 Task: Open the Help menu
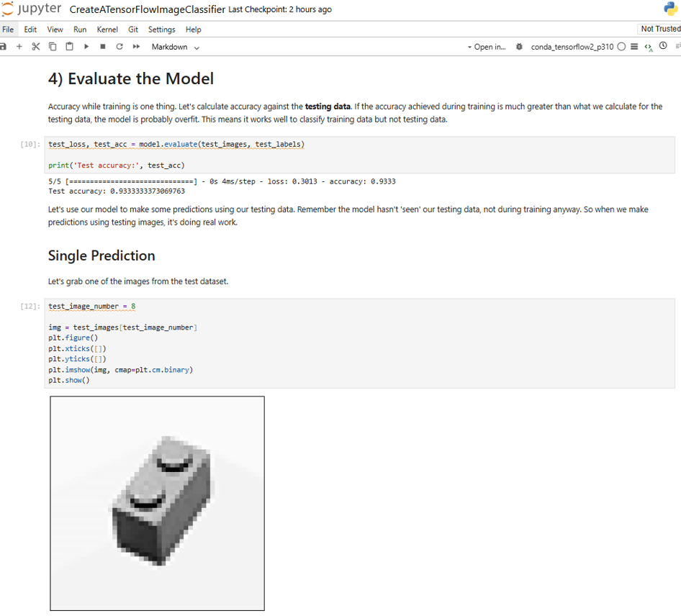[x=193, y=30]
